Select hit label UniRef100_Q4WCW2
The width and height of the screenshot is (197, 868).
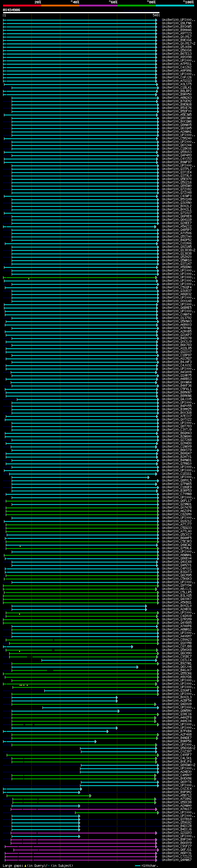click(x=177, y=545)
